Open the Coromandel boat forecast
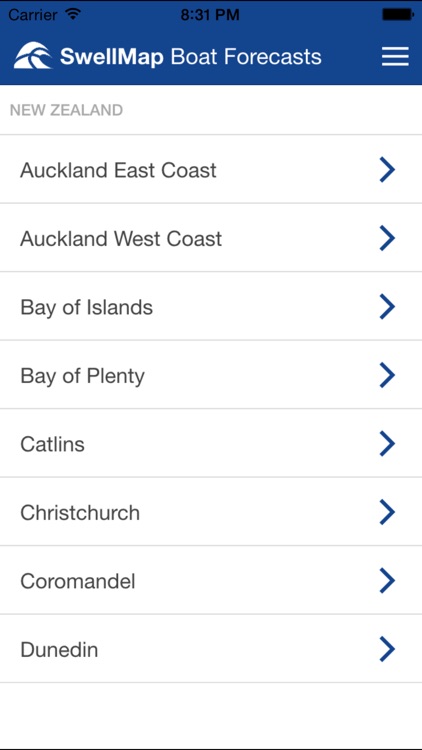The height and width of the screenshot is (750, 422). (x=211, y=580)
